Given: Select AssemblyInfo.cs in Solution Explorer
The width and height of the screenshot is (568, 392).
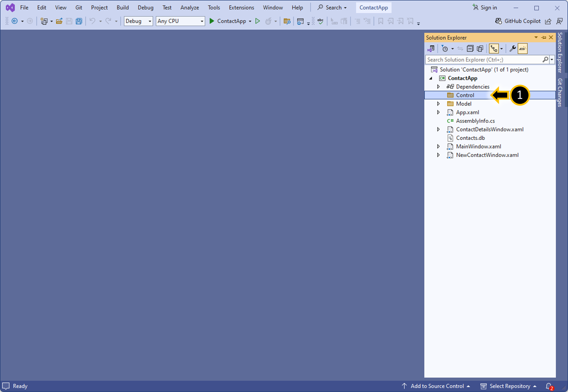Looking at the screenshot, I should pyautogui.click(x=475, y=121).
